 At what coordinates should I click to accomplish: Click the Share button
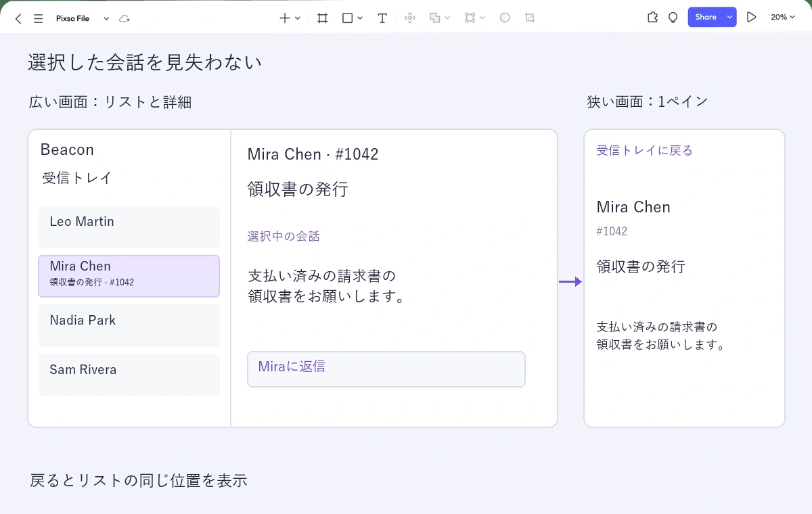click(706, 18)
